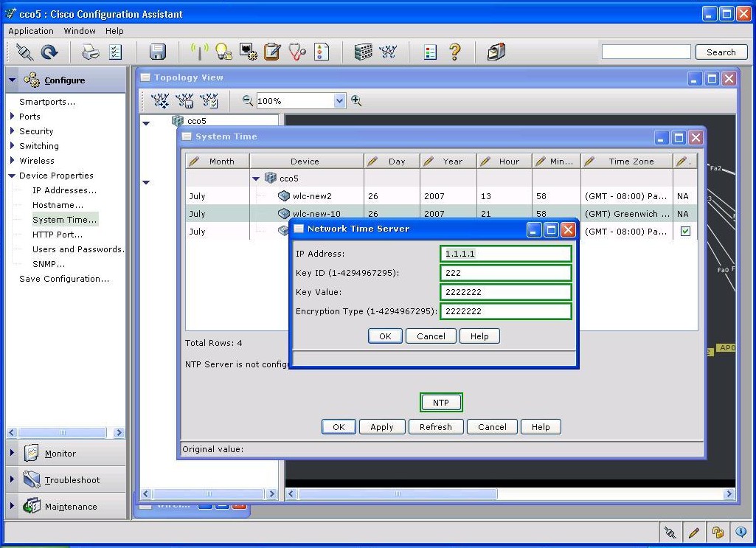The height and width of the screenshot is (548, 756).
Task: Expand the Switching tree node
Action: tap(13, 145)
